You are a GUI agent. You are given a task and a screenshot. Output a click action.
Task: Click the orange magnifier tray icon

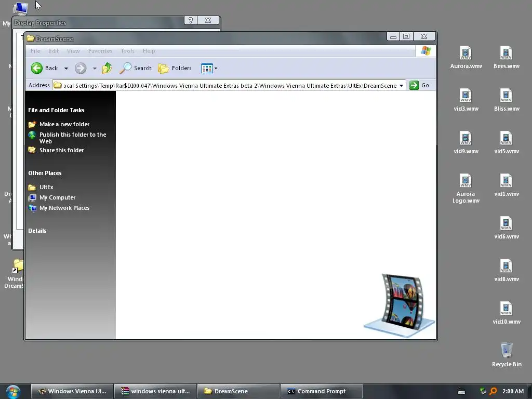point(493,391)
